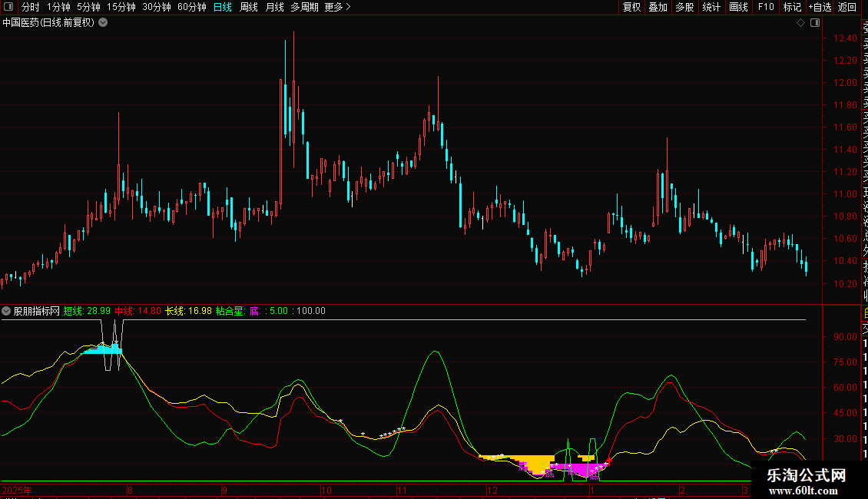Expand the 更多 periods menu
This screenshot has width=868, height=499.
[x=337, y=7]
